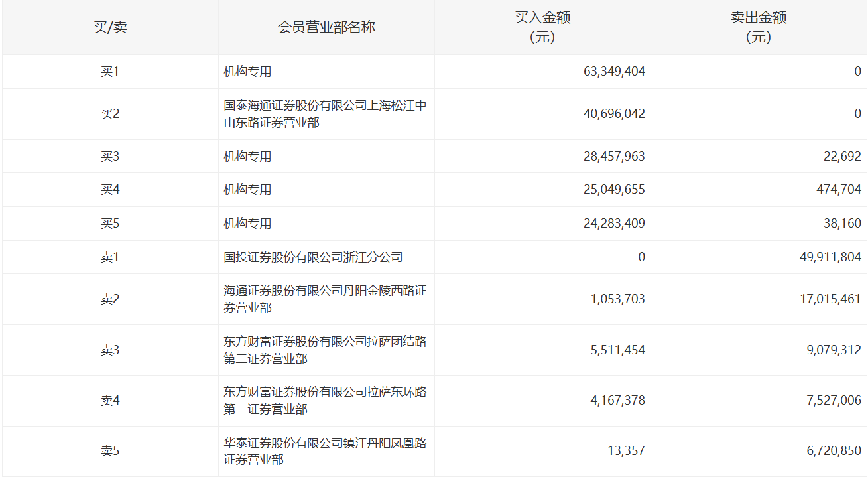This screenshot has height=479, width=868.
Task: Click 国投证券股份有限公司浙江分公司 name
Action: pyautogui.click(x=313, y=257)
